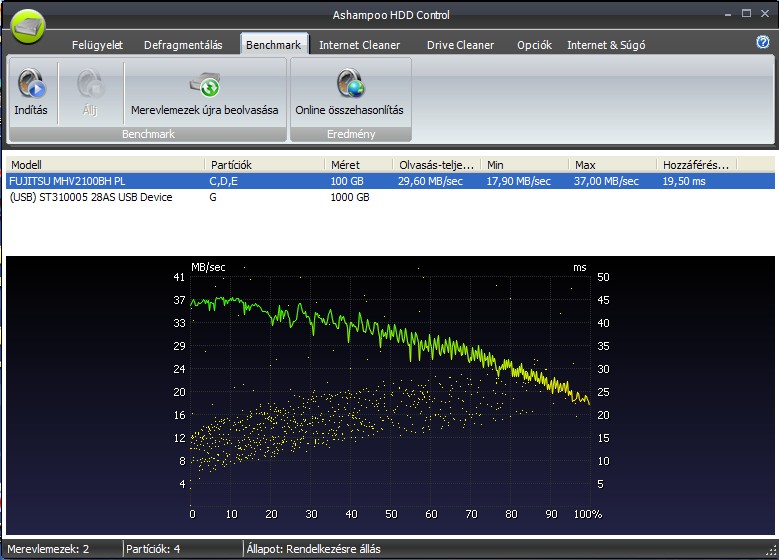Select the Benchmark tab

tap(274, 45)
